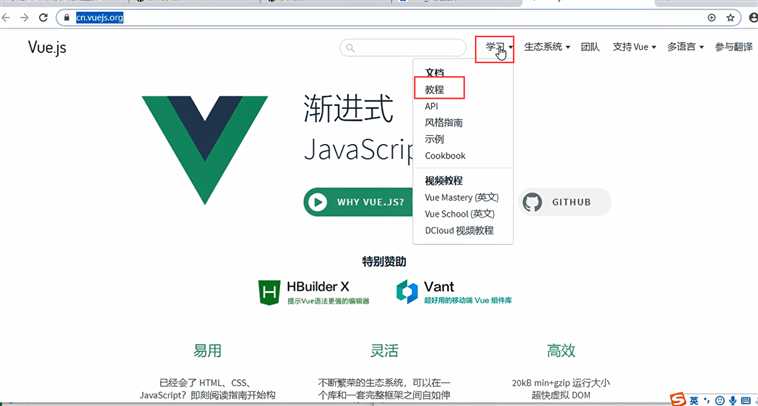Click the WHY VUE.JS? button
The width and height of the screenshot is (758, 406).
(358, 202)
